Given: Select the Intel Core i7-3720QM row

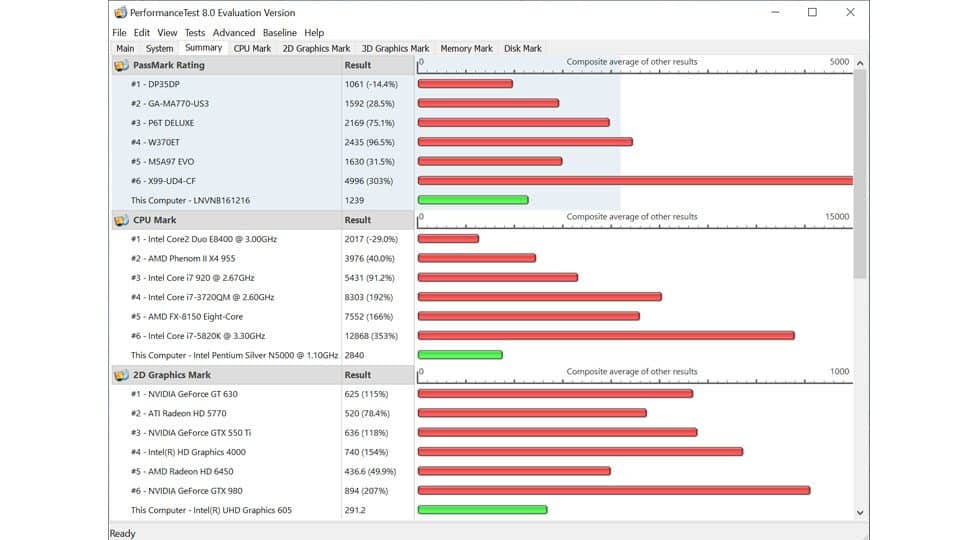Looking at the screenshot, I should (x=482, y=297).
